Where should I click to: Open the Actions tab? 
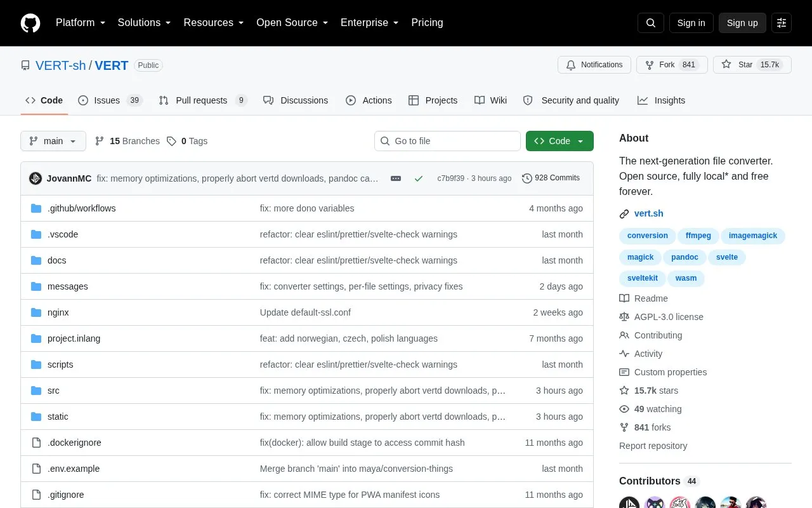(x=369, y=100)
